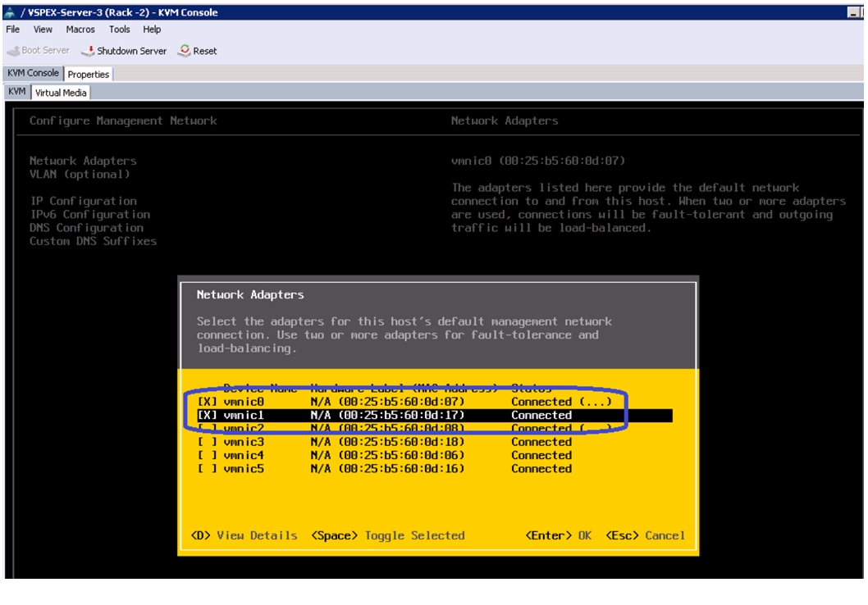Click Connected status of vmnic3

pos(541,442)
